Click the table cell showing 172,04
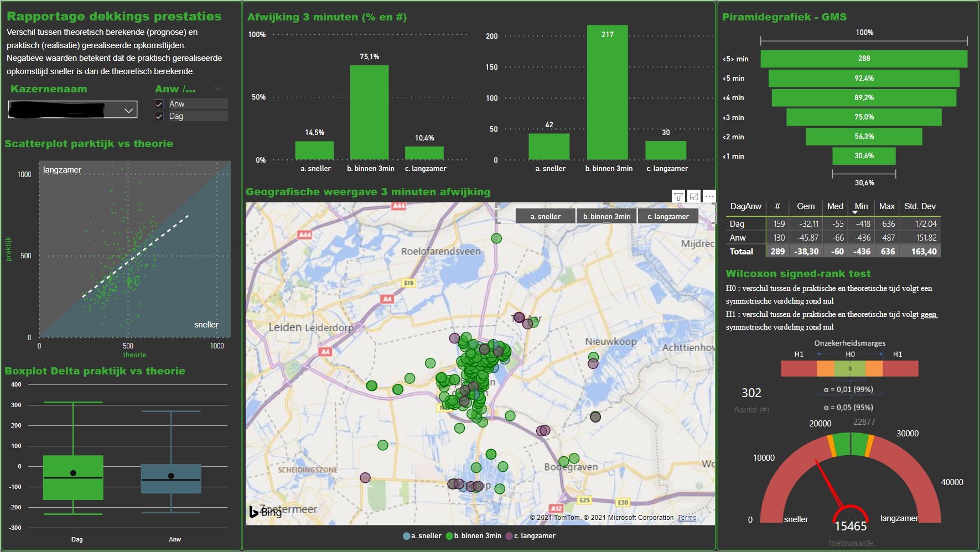The image size is (980, 552). tap(926, 224)
